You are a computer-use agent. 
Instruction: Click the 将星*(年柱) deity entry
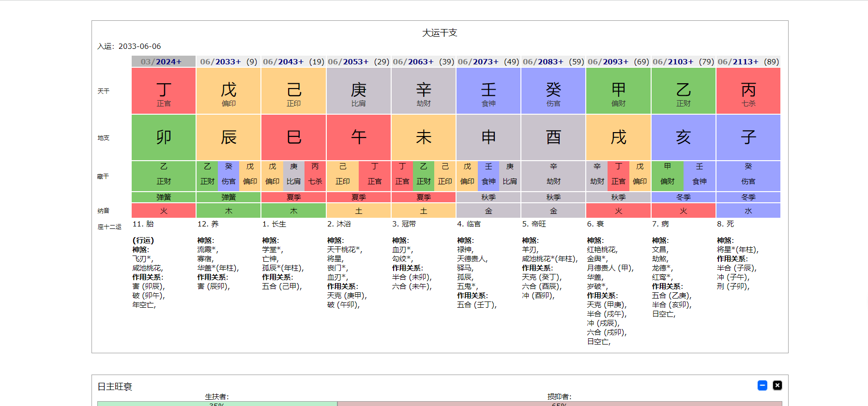[x=738, y=250]
